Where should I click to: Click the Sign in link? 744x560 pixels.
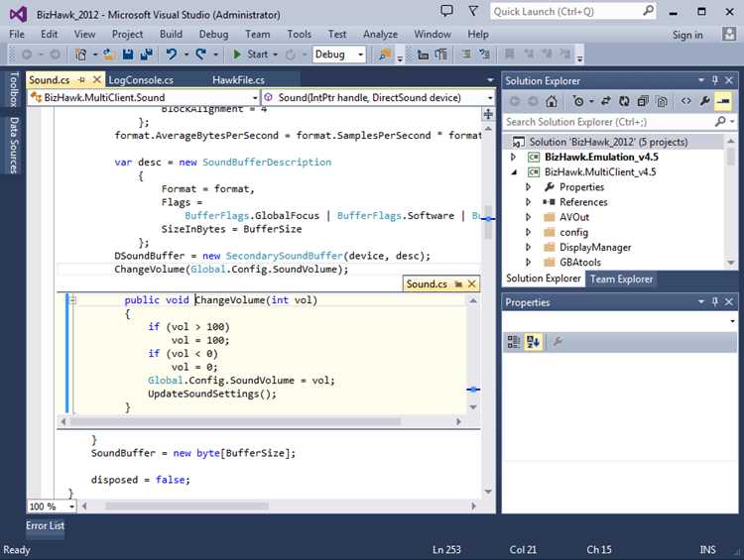tap(687, 35)
